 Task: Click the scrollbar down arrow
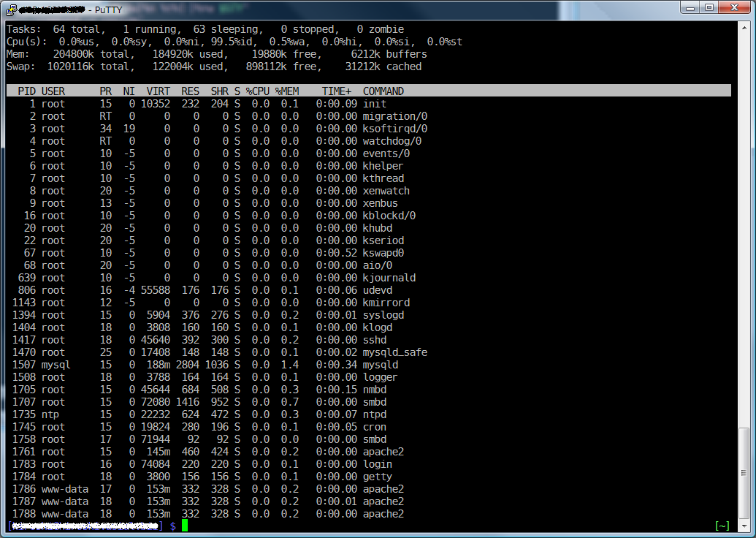click(x=744, y=526)
